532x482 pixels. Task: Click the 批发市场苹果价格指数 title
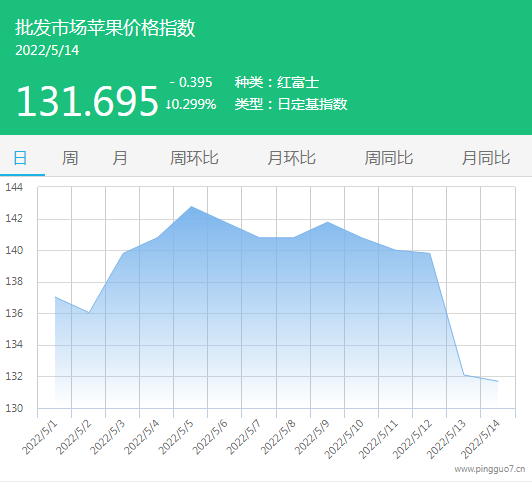tap(105, 27)
